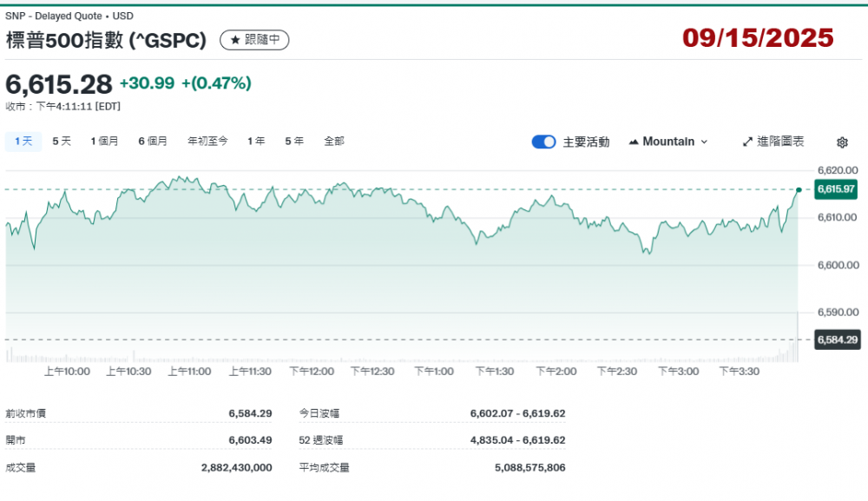Click the star icon in follow button

(234, 40)
